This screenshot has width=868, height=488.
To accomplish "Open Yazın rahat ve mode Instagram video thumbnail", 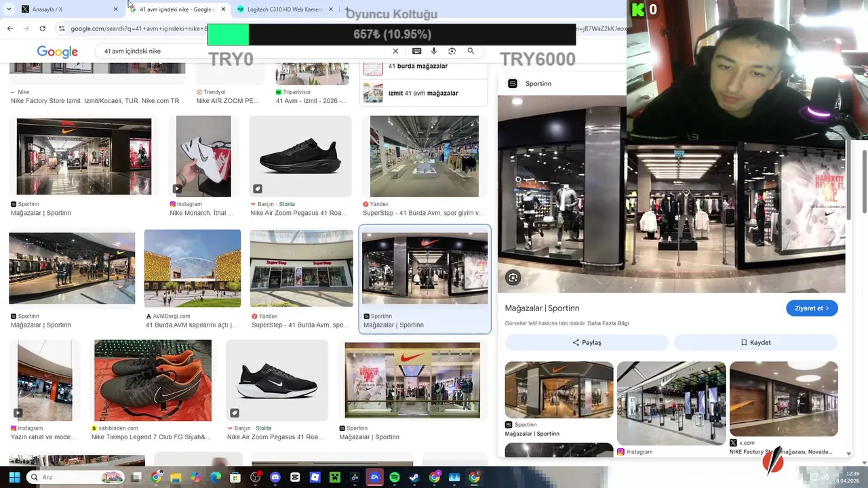I will coord(45,381).
